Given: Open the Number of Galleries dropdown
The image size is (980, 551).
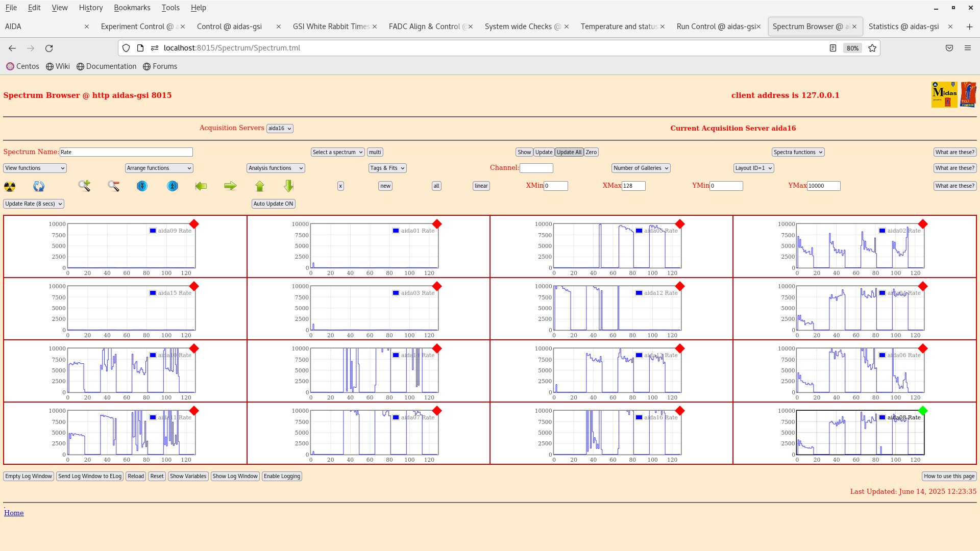Looking at the screenshot, I should coord(641,168).
